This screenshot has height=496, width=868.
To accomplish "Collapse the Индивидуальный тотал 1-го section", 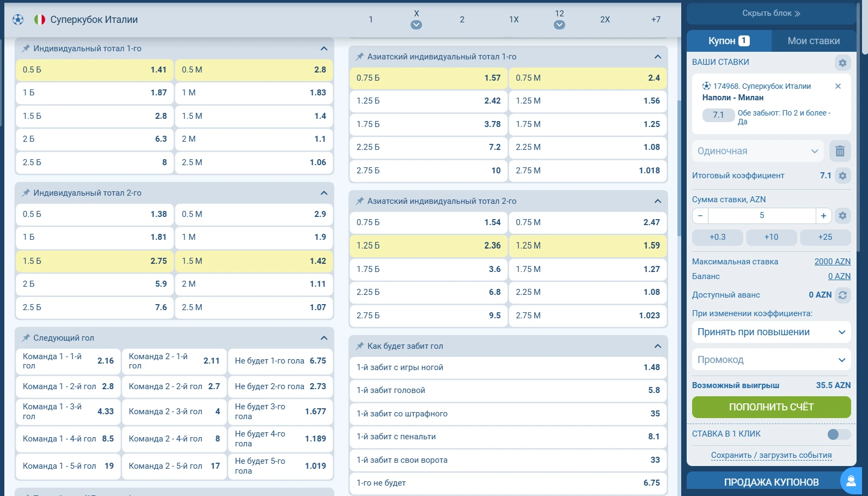I will [324, 49].
